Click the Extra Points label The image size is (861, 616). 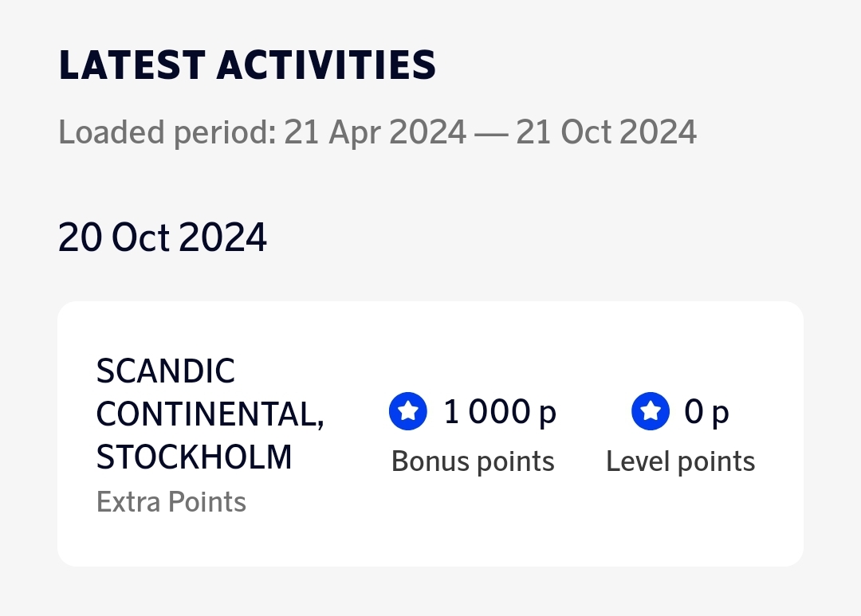click(171, 502)
